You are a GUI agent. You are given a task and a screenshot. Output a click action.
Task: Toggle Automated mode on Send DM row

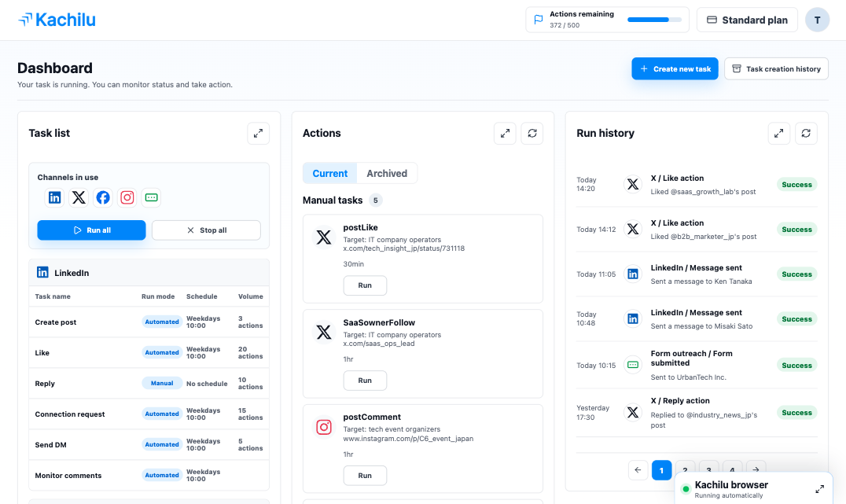click(162, 445)
